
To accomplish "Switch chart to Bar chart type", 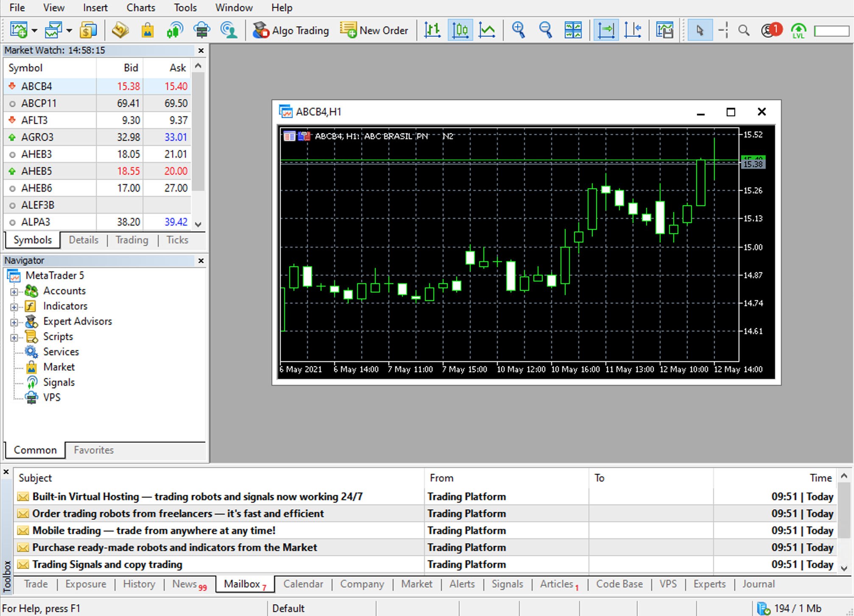I will [433, 31].
